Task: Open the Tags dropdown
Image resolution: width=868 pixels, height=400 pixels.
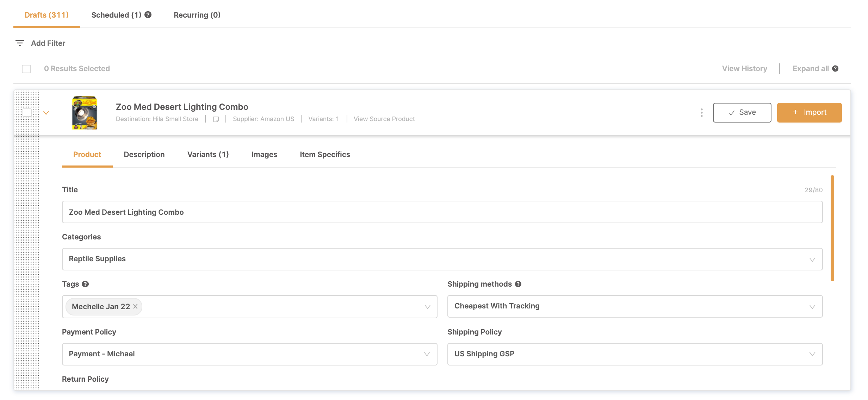Action: pyautogui.click(x=249, y=307)
